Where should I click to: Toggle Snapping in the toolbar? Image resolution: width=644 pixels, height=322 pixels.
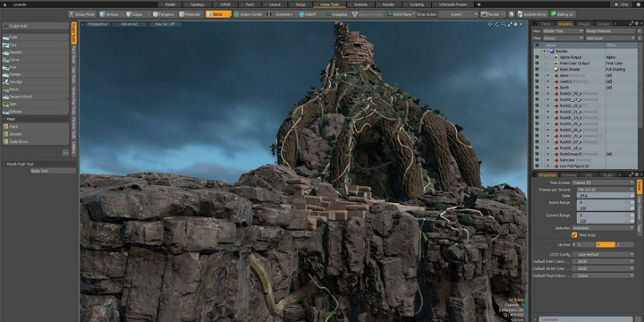coord(336,14)
